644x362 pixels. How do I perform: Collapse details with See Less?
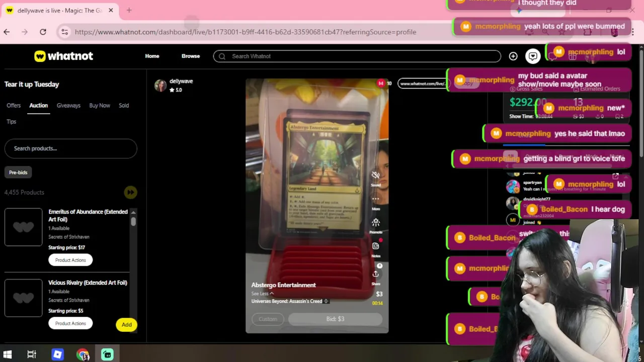(x=263, y=294)
